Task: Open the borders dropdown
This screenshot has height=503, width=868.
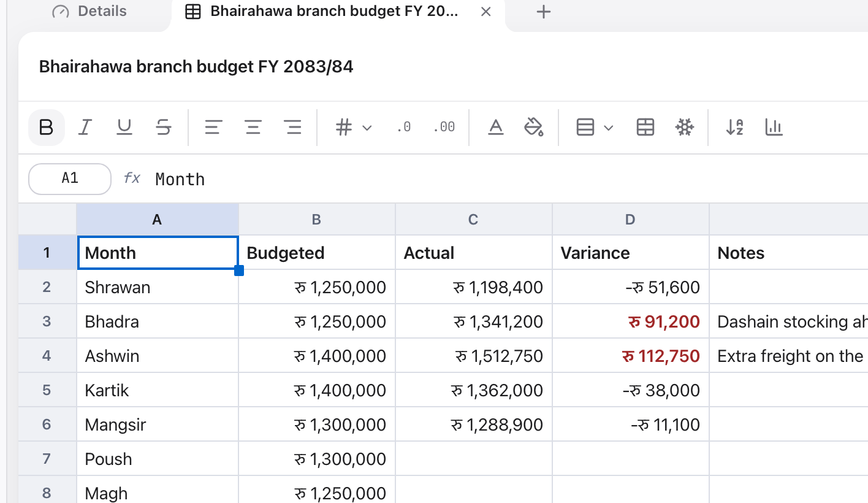Action: (x=595, y=128)
